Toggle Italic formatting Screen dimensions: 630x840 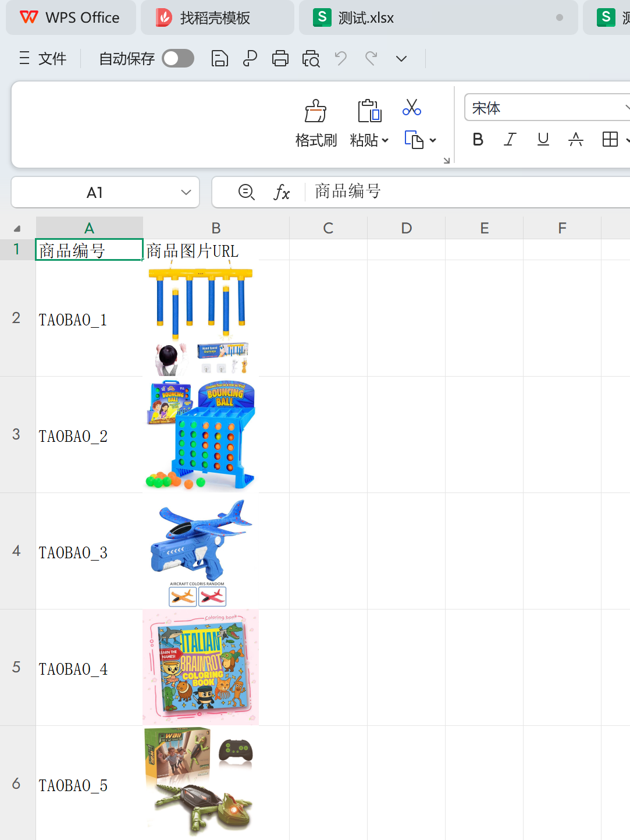510,140
